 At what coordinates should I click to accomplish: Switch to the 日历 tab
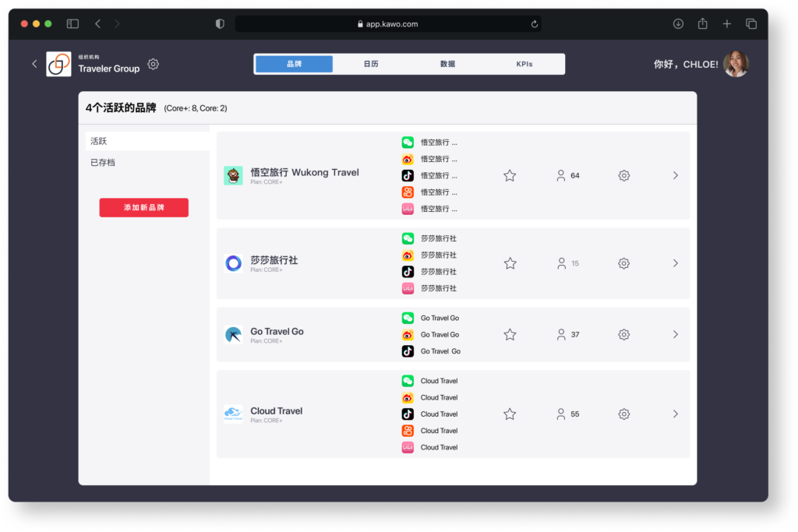[371, 64]
